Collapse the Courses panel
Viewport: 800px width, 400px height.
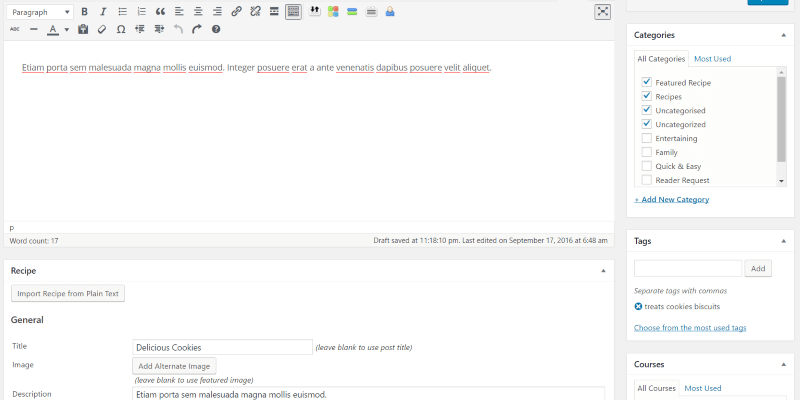pos(783,364)
